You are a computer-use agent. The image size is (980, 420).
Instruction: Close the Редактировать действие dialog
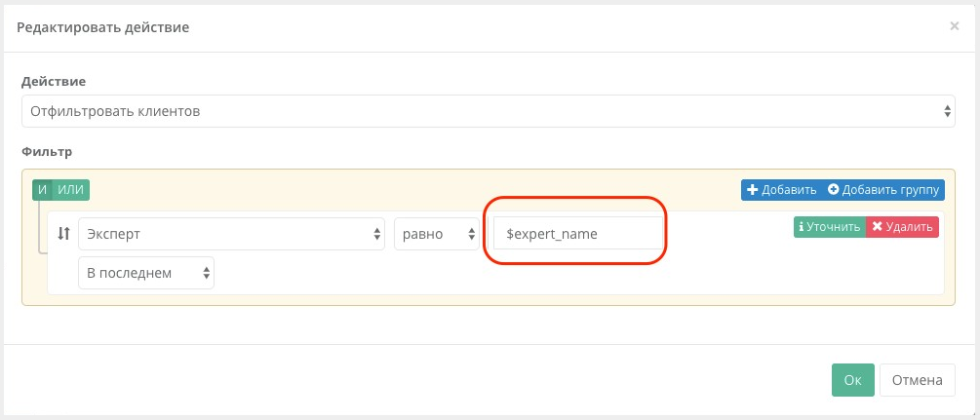coord(954,26)
